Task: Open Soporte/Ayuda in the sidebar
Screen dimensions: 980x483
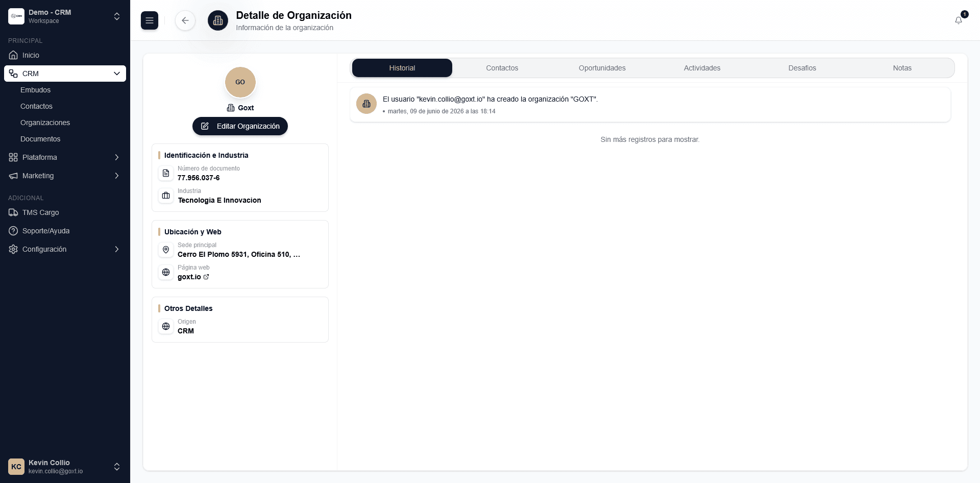Action: 65,231
